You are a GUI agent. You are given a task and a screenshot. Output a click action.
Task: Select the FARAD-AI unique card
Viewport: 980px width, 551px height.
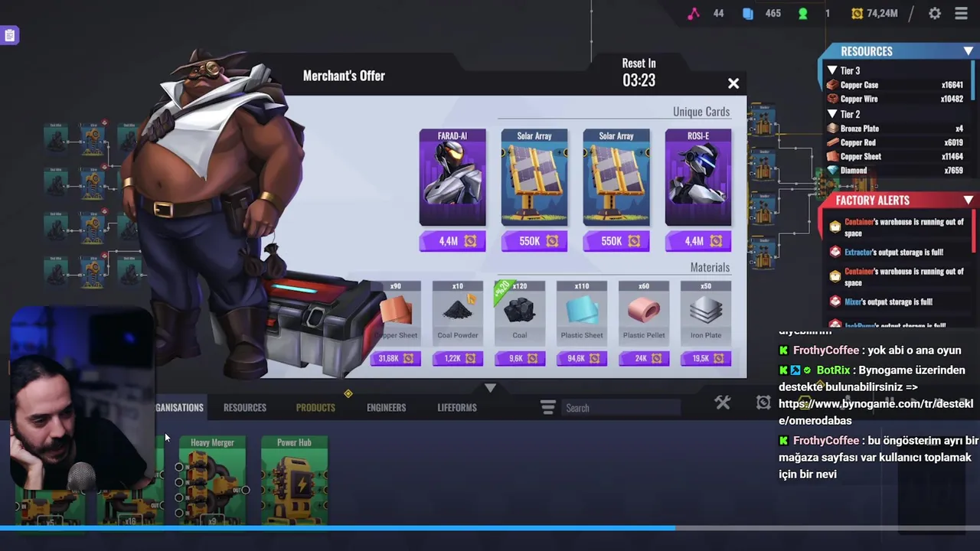452,178
